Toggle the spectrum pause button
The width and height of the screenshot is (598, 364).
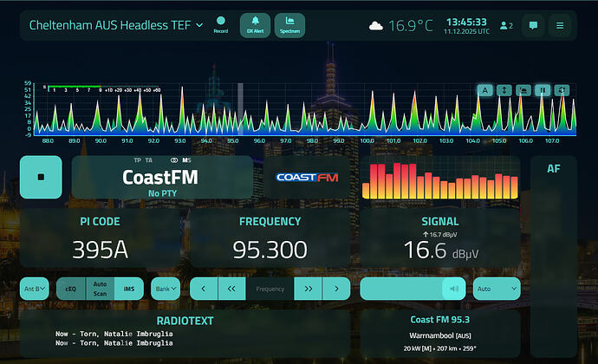tap(543, 90)
